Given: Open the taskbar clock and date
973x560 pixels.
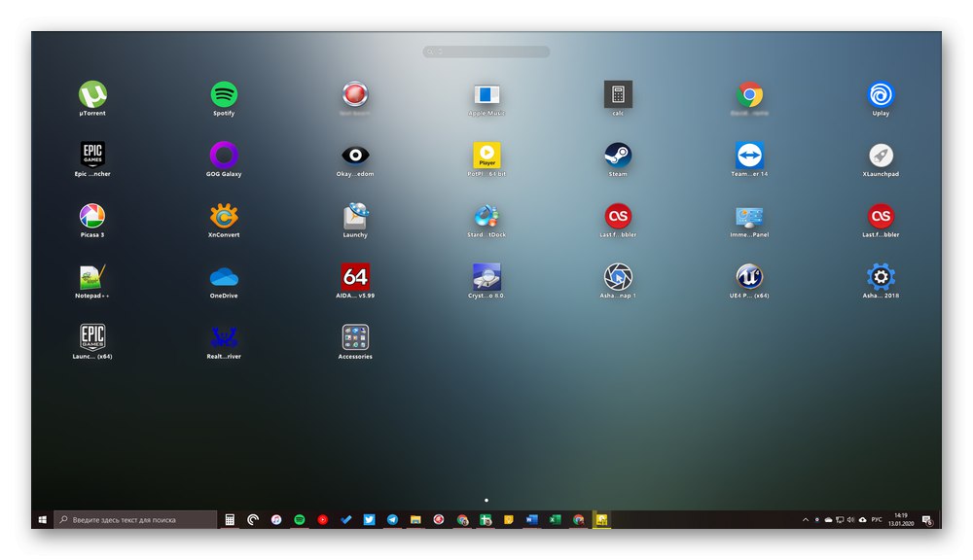Looking at the screenshot, I should click(x=900, y=520).
